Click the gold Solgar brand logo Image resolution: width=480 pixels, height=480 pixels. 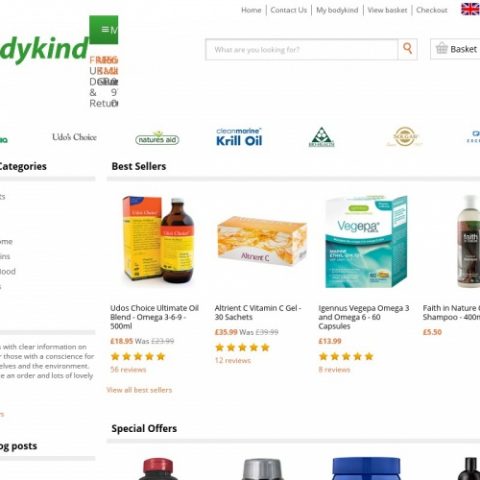click(x=404, y=137)
